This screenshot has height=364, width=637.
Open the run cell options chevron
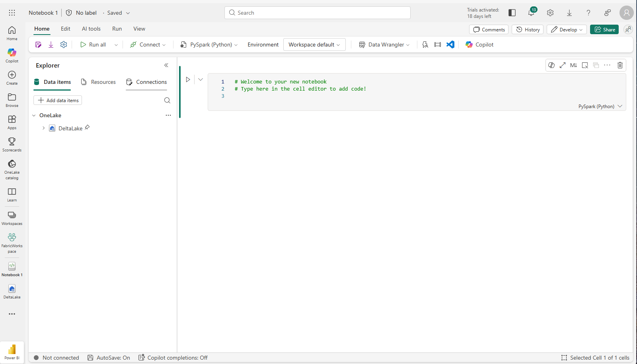[x=201, y=79]
